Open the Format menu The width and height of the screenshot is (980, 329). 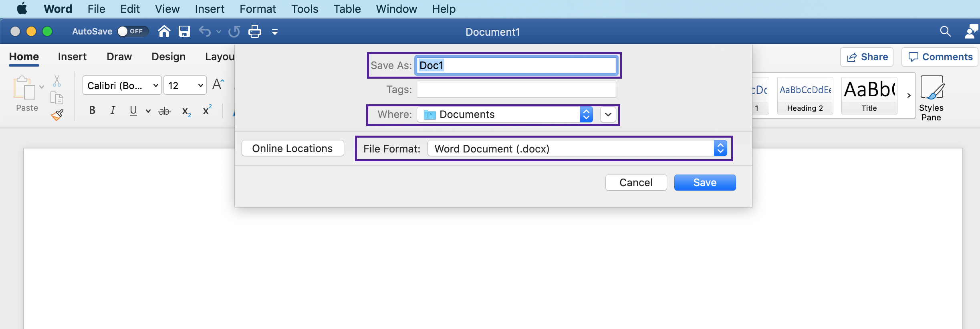(258, 9)
